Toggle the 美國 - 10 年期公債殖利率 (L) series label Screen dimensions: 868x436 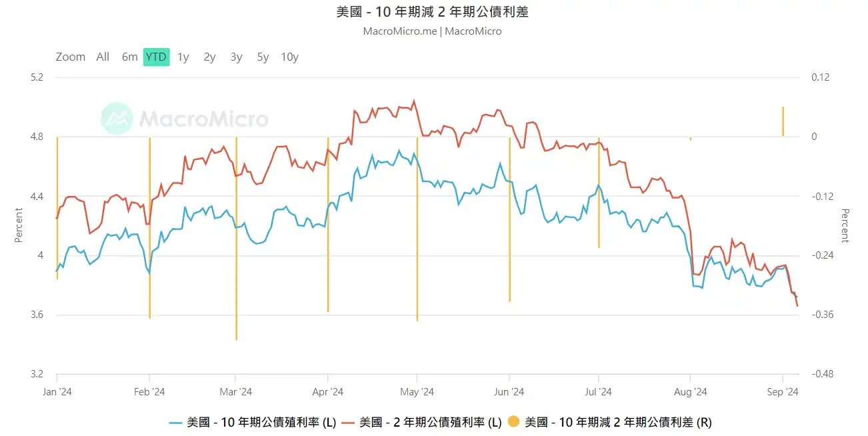[x=261, y=422]
